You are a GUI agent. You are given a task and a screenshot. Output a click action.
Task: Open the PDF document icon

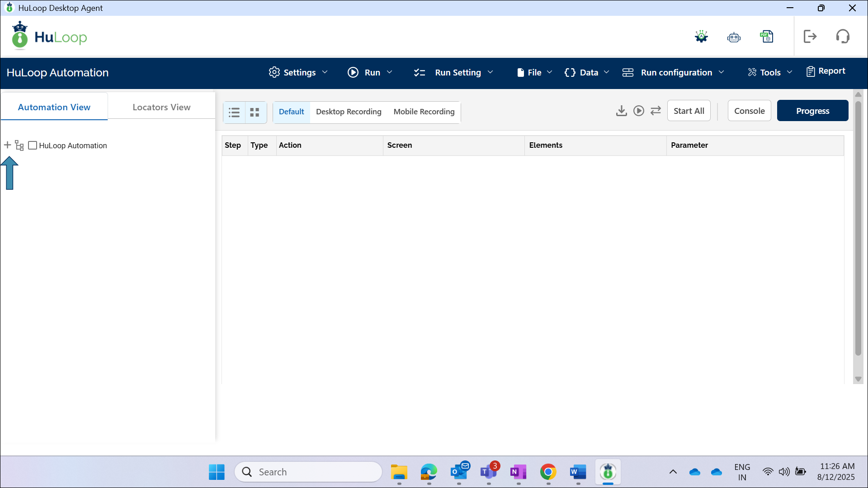(x=767, y=37)
